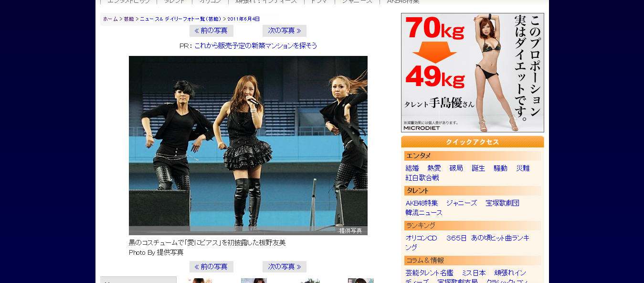This screenshot has height=283, width=644.
Task: Open 破局 link under エンタメ
Action: click(456, 168)
